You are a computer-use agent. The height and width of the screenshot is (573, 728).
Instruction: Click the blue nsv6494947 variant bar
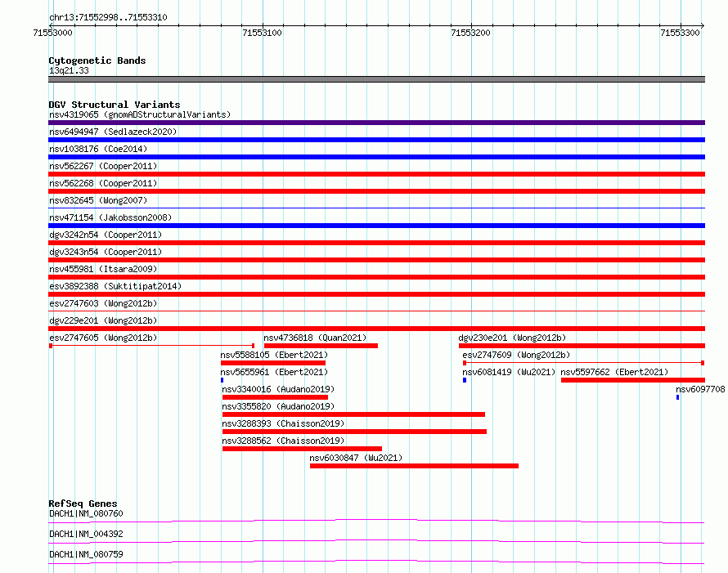[x=376, y=140]
